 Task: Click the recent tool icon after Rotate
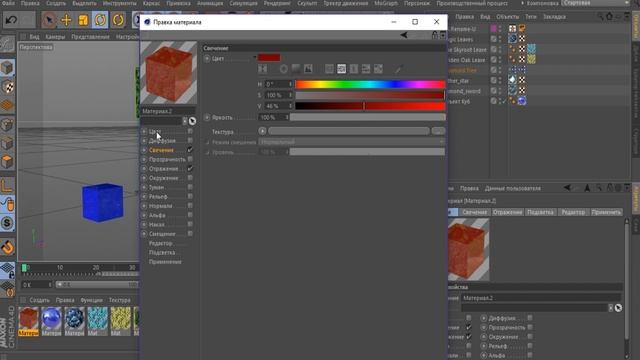pos(118,20)
